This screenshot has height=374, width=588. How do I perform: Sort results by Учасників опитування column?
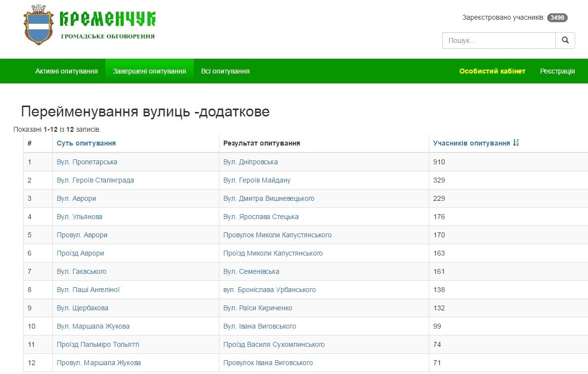pos(471,143)
